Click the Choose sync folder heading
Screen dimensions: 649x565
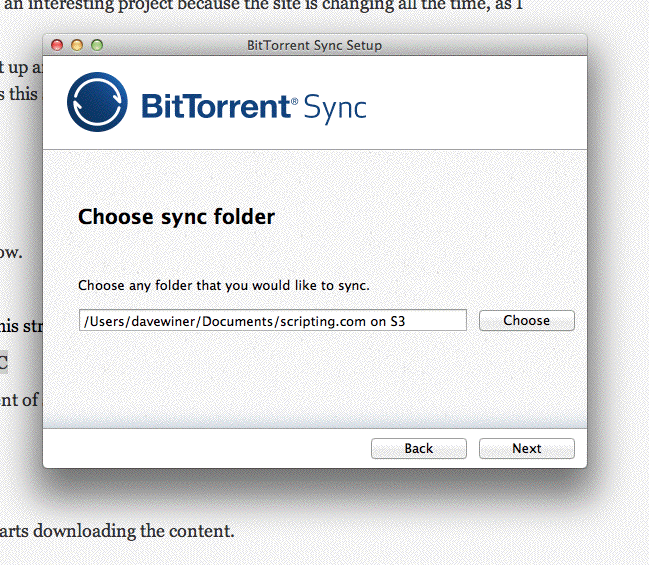click(x=177, y=217)
